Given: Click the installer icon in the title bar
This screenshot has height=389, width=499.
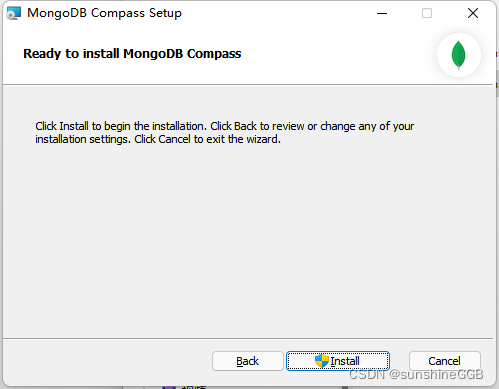Looking at the screenshot, I should point(14,13).
